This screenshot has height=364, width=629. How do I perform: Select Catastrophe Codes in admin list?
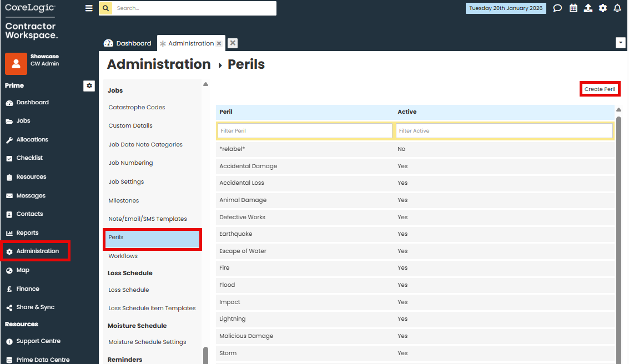[x=137, y=108]
